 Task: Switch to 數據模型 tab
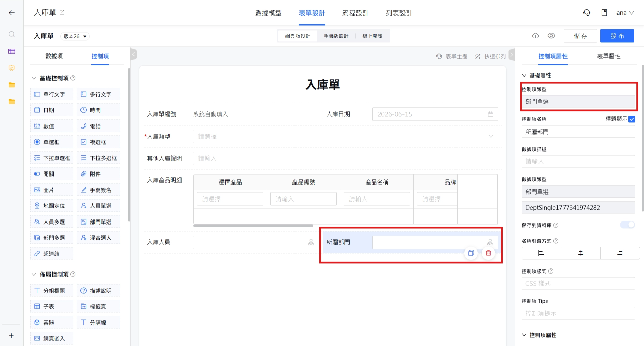click(x=268, y=13)
